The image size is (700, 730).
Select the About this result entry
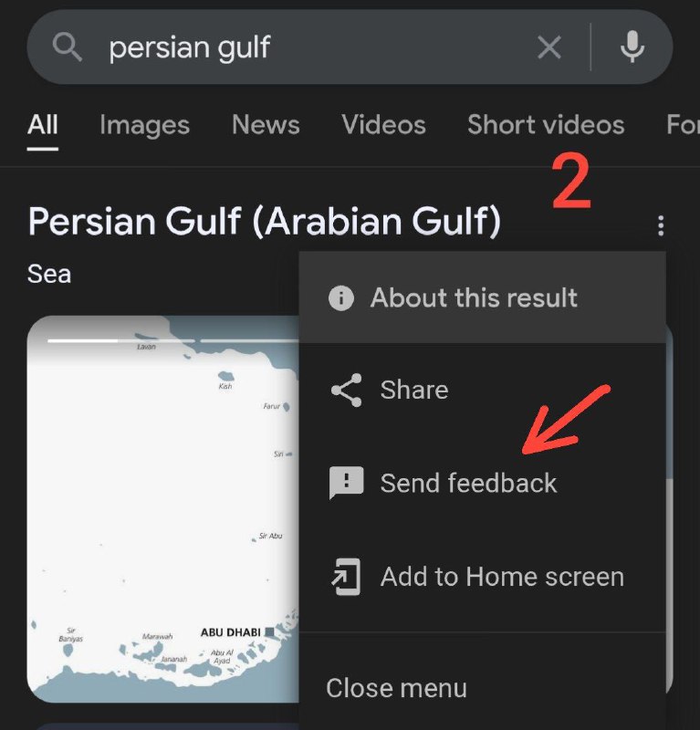483,297
